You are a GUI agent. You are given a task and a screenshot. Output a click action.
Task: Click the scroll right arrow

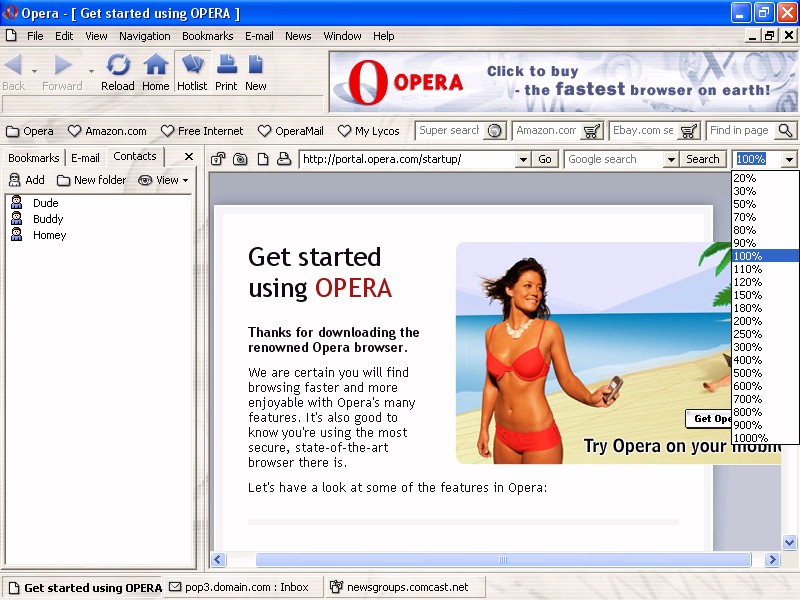click(772, 560)
